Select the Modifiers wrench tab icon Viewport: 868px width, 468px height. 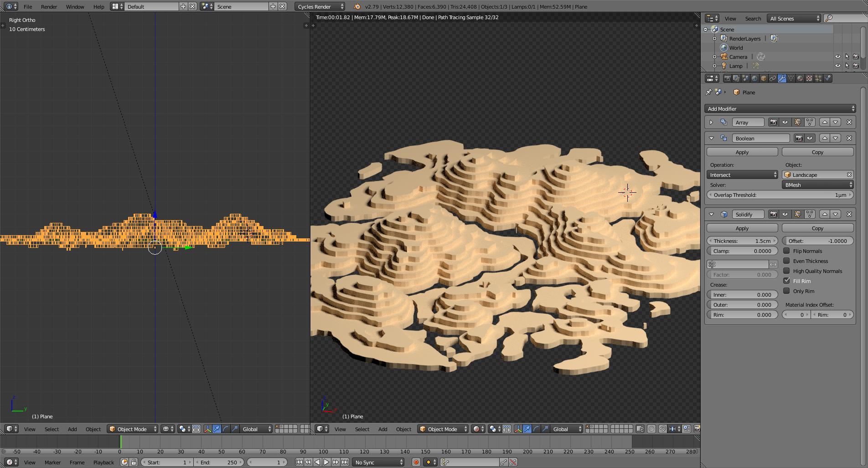click(782, 78)
